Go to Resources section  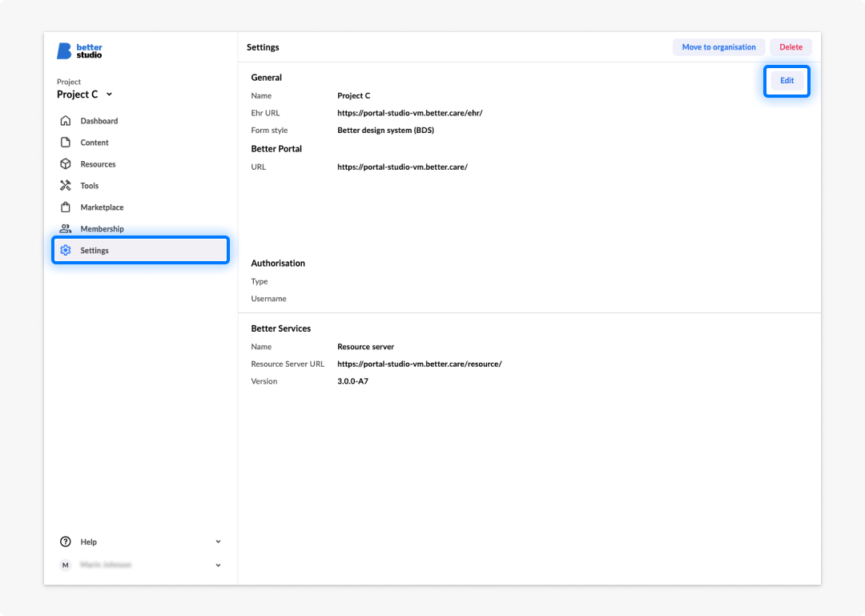(x=140, y=164)
